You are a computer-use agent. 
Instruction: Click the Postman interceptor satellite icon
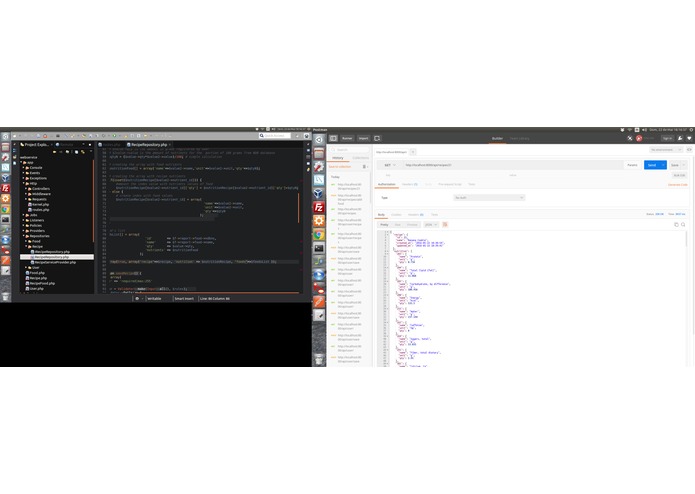coord(629,138)
